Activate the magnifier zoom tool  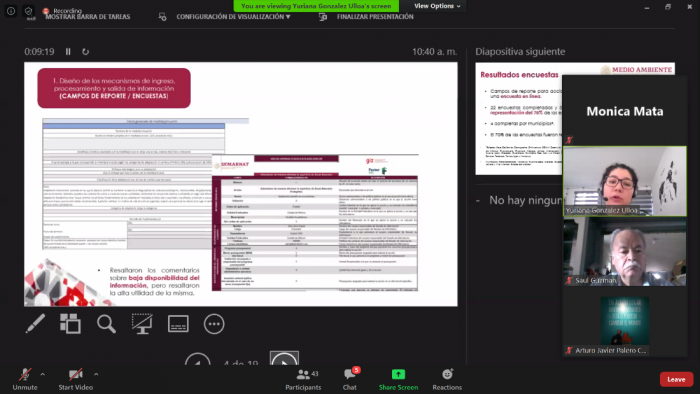tap(106, 324)
